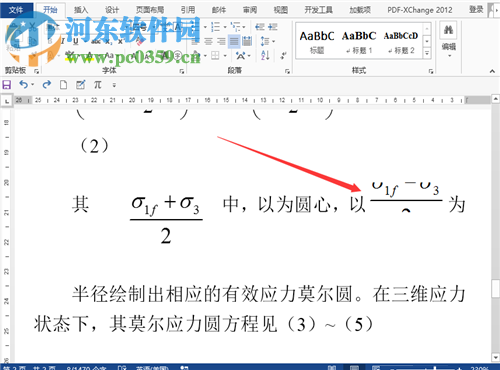This screenshot has width=500, height=370.
Task: Switch to the 审阅 tab
Action: tap(250, 10)
